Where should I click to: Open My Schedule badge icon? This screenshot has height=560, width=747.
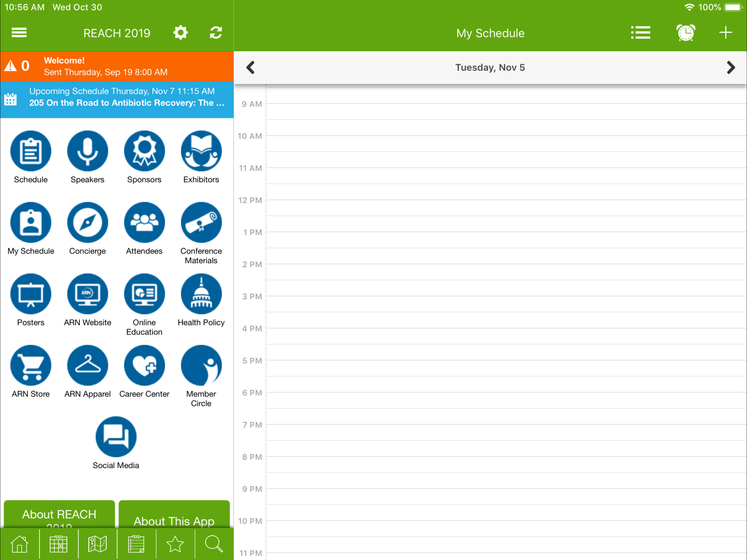31,223
